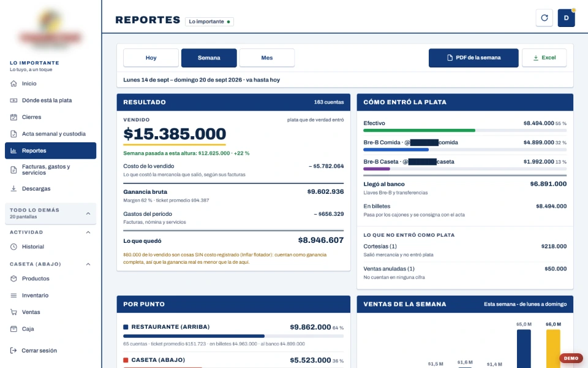Viewport: 588px width, 368px height.
Task: Click the Caseta (Abajo) $5.523.000 amount
Action: (311, 360)
